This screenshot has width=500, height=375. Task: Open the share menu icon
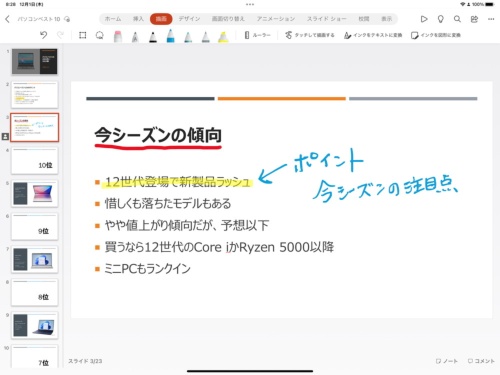(474, 19)
